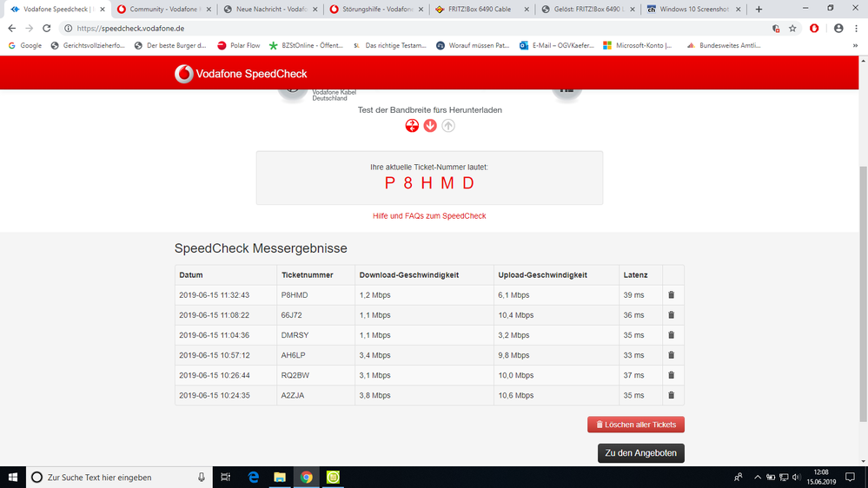Open the Polar Flow bookmark
This screenshot has width=868, height=488.
pyautogui.click(x=239, y=45)
